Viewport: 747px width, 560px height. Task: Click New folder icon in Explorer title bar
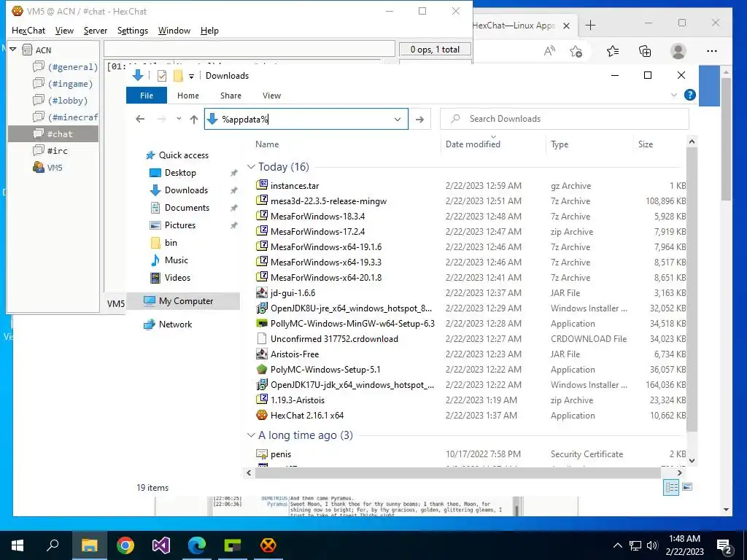tap(178, 76)
